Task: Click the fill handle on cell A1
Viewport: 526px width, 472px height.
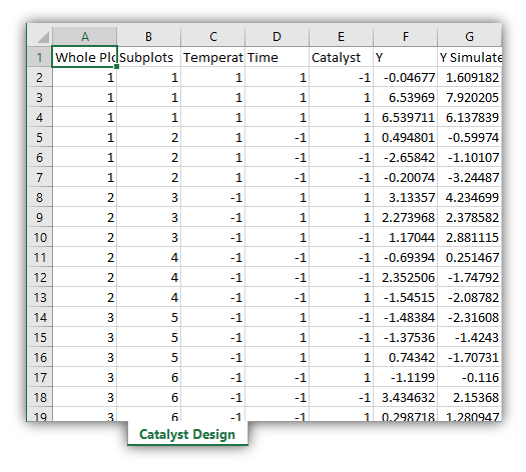Action: click(116, 66)
